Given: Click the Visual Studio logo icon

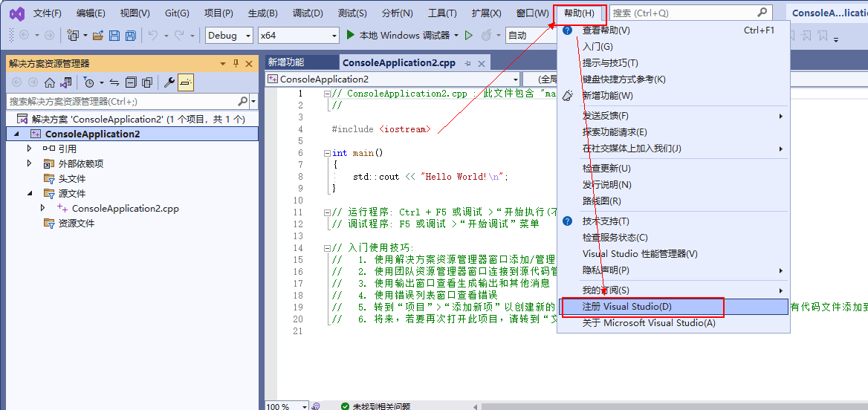Looking at the screenshot, I should 16,13.
